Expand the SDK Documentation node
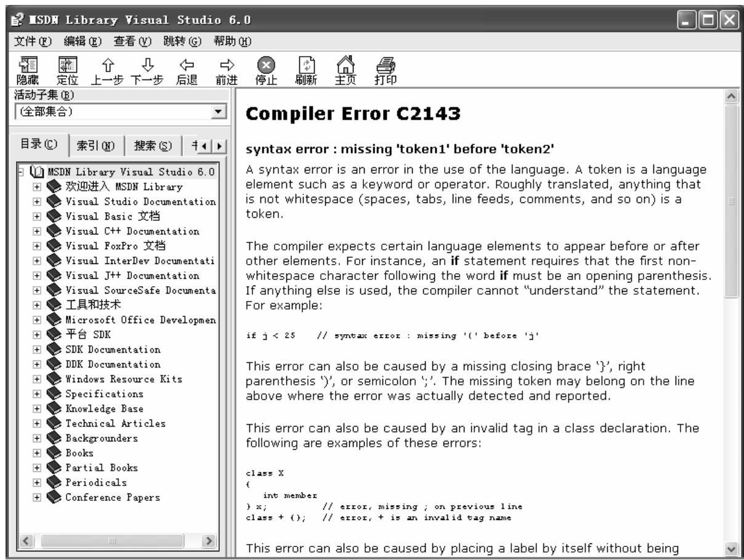This screenshot has width=744, height=560. 37,350
